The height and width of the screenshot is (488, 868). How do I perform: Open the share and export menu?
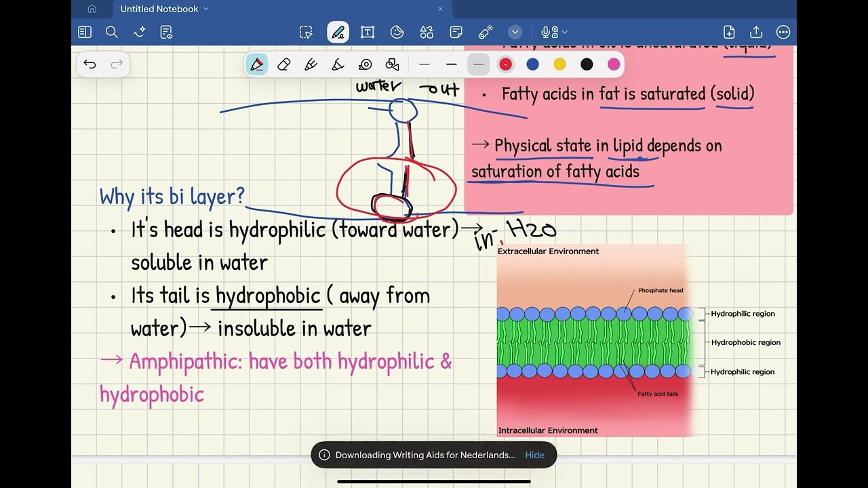click(x=756, y=32)
